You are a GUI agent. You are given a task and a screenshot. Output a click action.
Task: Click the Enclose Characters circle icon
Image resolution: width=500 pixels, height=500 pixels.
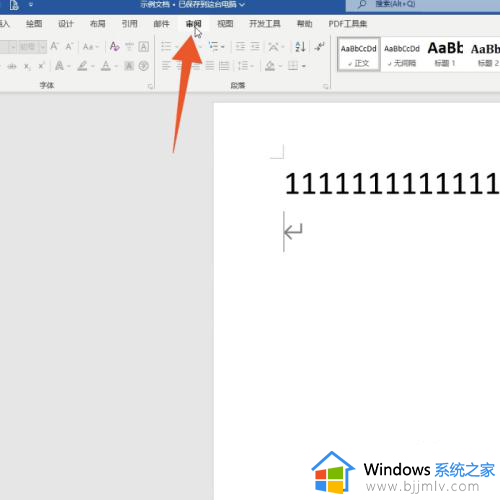(x=144, y=66)
